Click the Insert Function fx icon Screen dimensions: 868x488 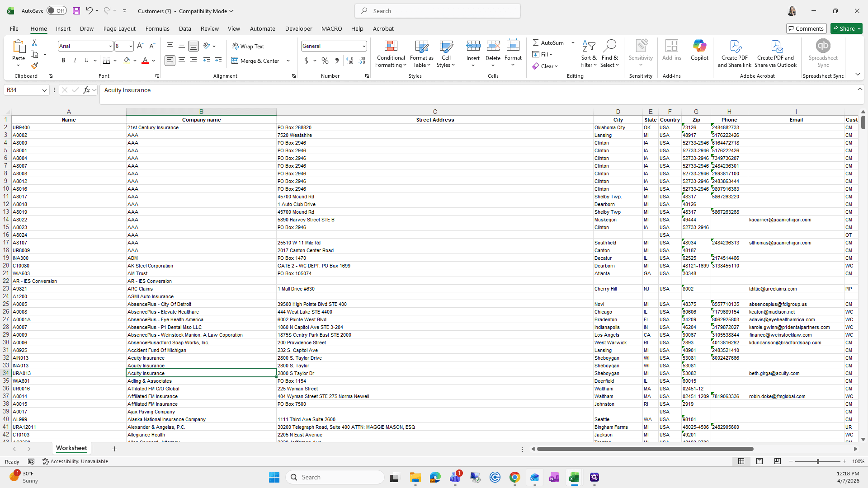point(87,90)
